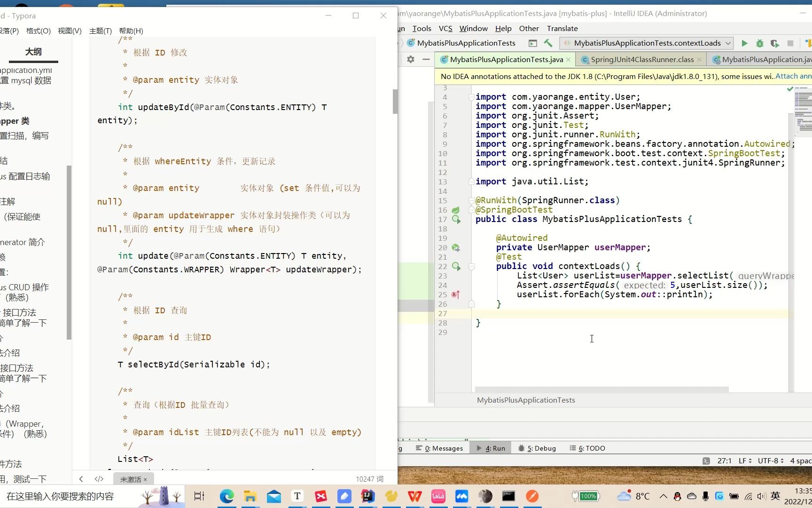Open the Translate menu in IntelliJ
812x508 pixels.
[x=562, y=28]
